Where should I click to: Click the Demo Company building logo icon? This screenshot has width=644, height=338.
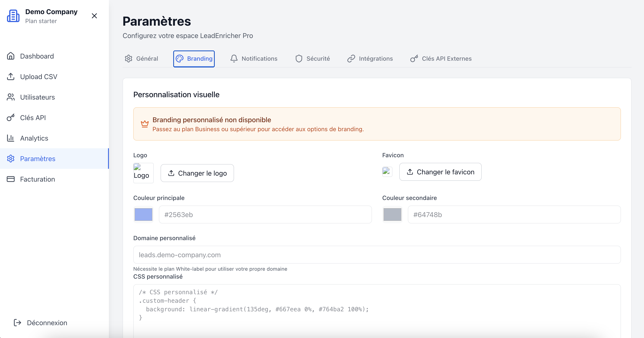pyautogui.click(x=13, y=16)
